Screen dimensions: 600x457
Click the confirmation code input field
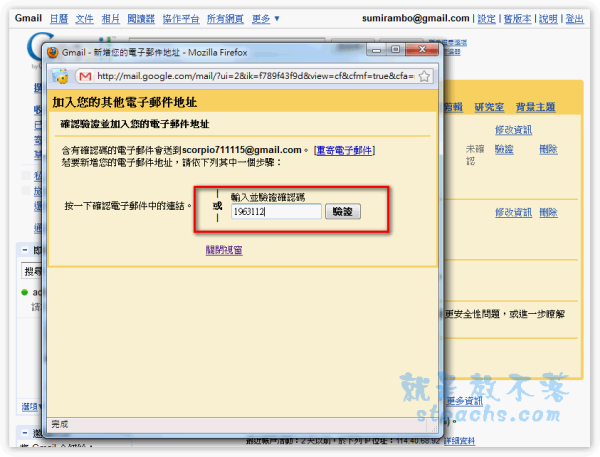pyautogui.click(x=276, y=212)
